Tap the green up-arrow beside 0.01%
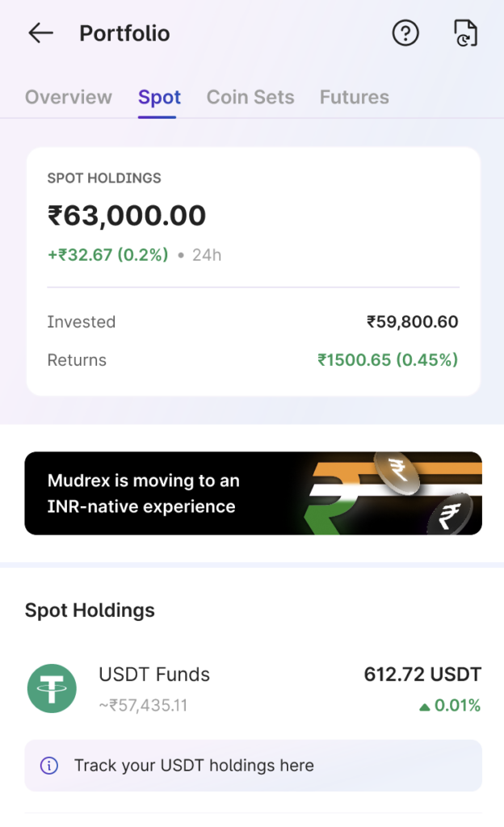 point(424,707)
